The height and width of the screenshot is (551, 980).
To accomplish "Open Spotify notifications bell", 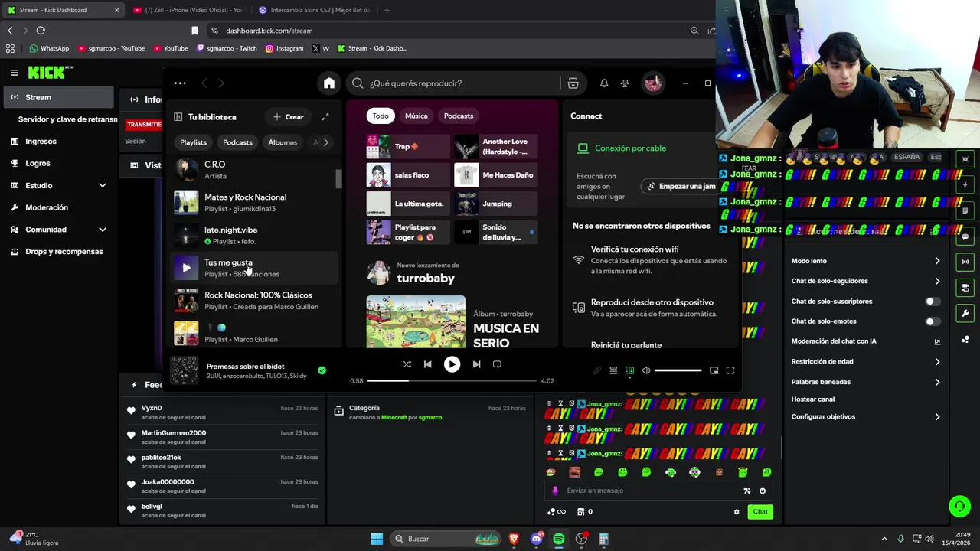I will click(604, 83).
